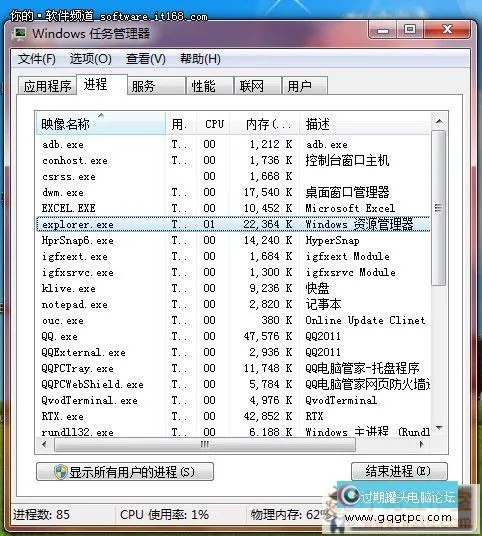This screenshot has height=536, width=482.
Task: Sort by the 用户名 column header
Action: pyautogui.click(x=181, y=124)
